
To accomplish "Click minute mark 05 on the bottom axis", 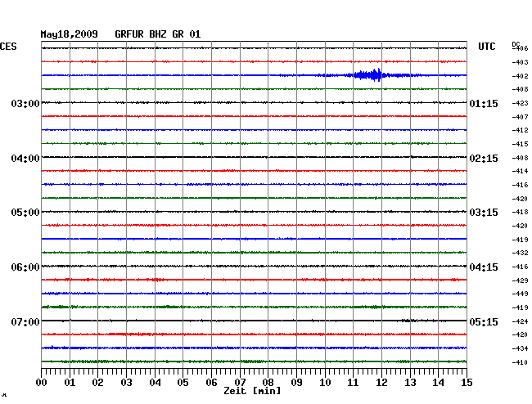I will click(183, 383).
